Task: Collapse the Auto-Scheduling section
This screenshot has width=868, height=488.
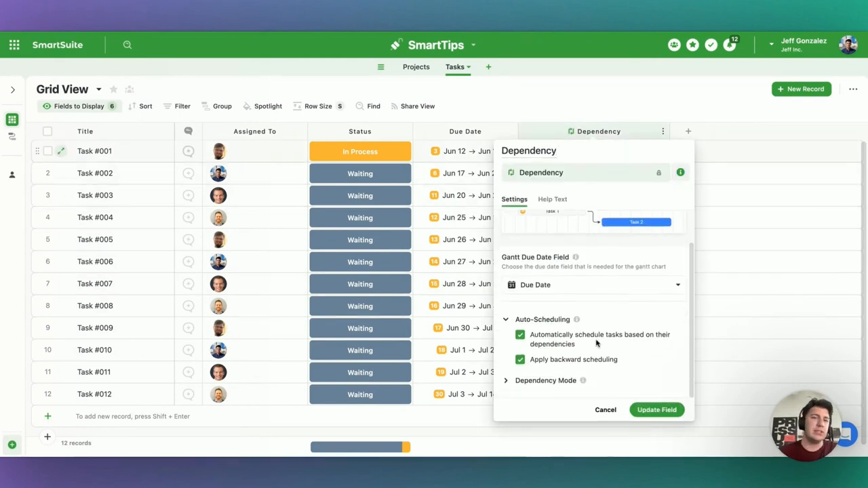Action: point(506,319)
